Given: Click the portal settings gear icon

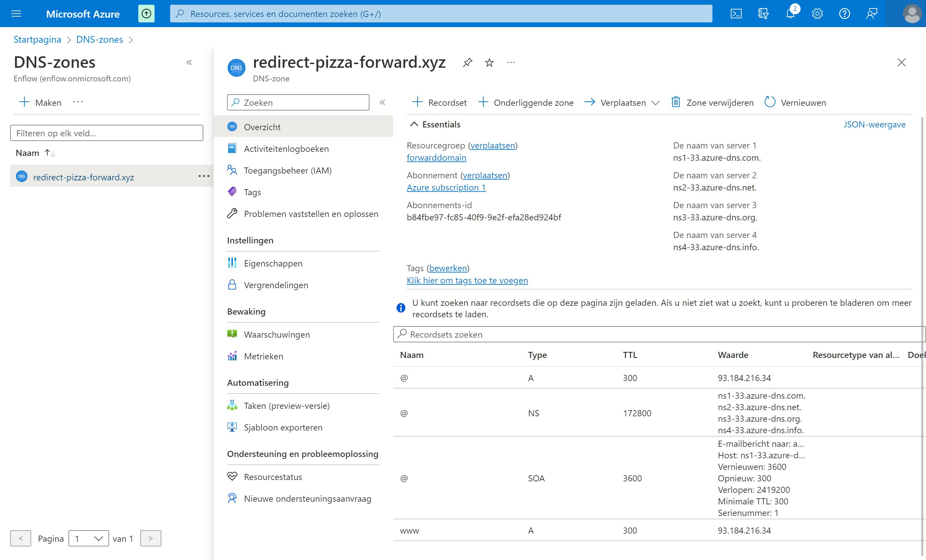Looking at the screenshot, I should tap(817, 14).
